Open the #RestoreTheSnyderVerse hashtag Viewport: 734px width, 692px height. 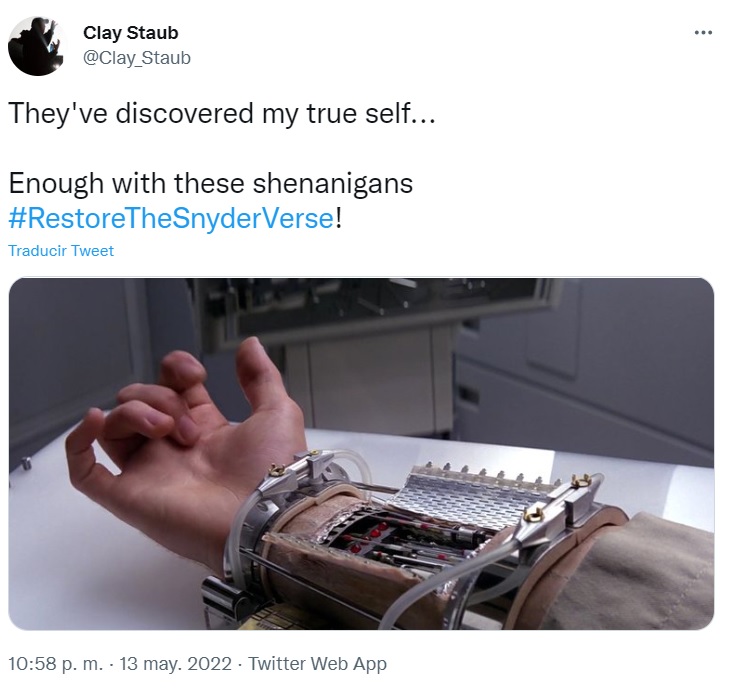171,218
